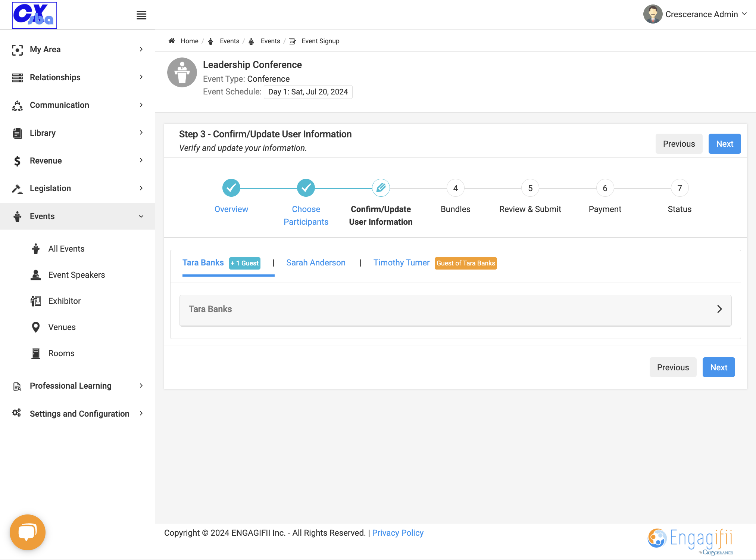Click the Home breadcrumb house icon
Screen dimensions: 756x560
pyautogui.click(x=172, y=41)
